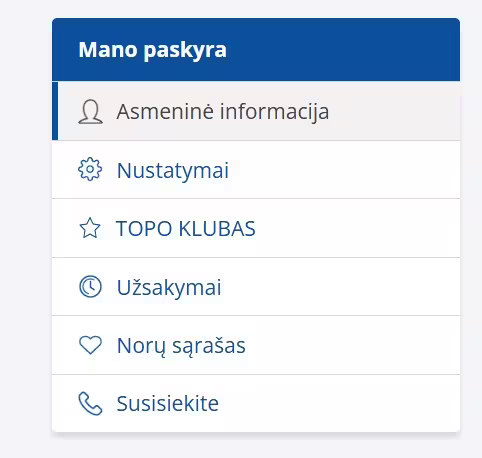The width and height of the screenshot is (482, 458).
Task: Go to the Nustatymai settings link
Action: [173, 171]
